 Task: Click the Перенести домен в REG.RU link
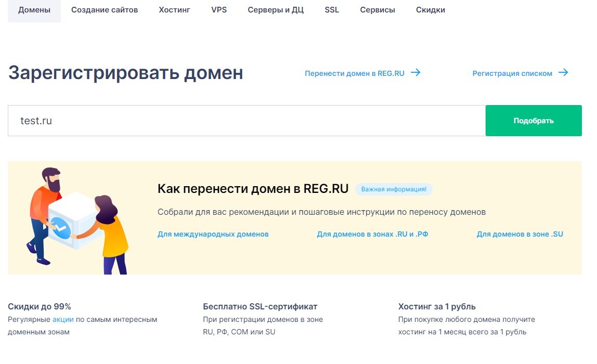(355, 73)
